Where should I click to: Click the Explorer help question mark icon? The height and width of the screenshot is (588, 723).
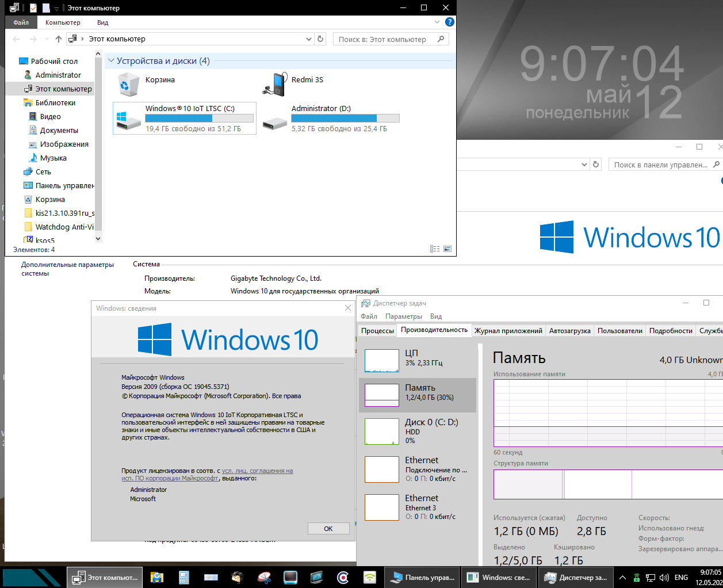tap(450, 22)
